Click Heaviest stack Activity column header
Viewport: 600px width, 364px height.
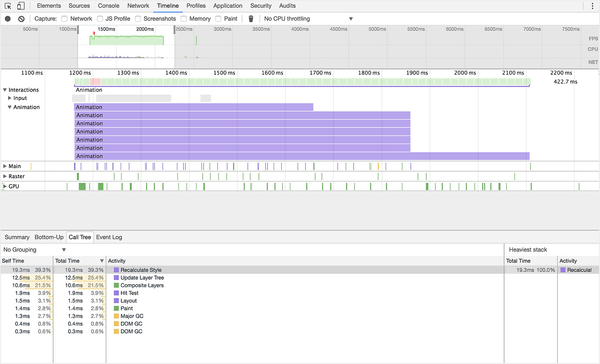[578, 261]
